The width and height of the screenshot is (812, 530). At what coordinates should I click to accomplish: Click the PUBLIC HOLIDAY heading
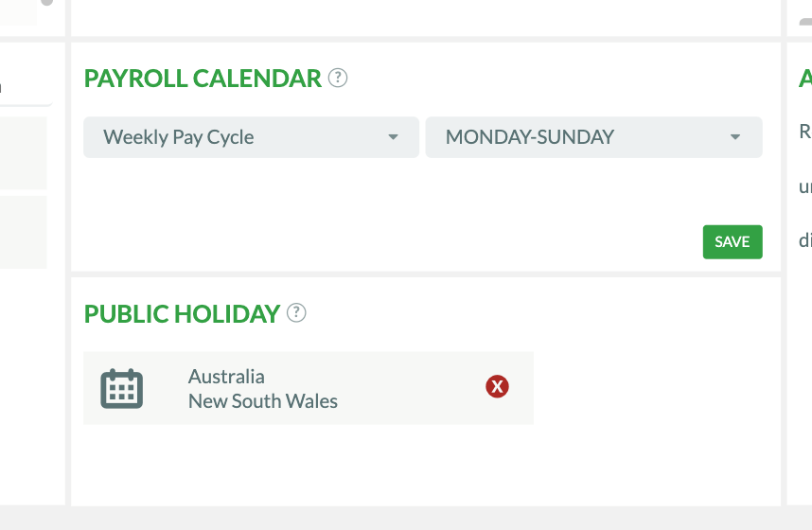tap(182, 314)
